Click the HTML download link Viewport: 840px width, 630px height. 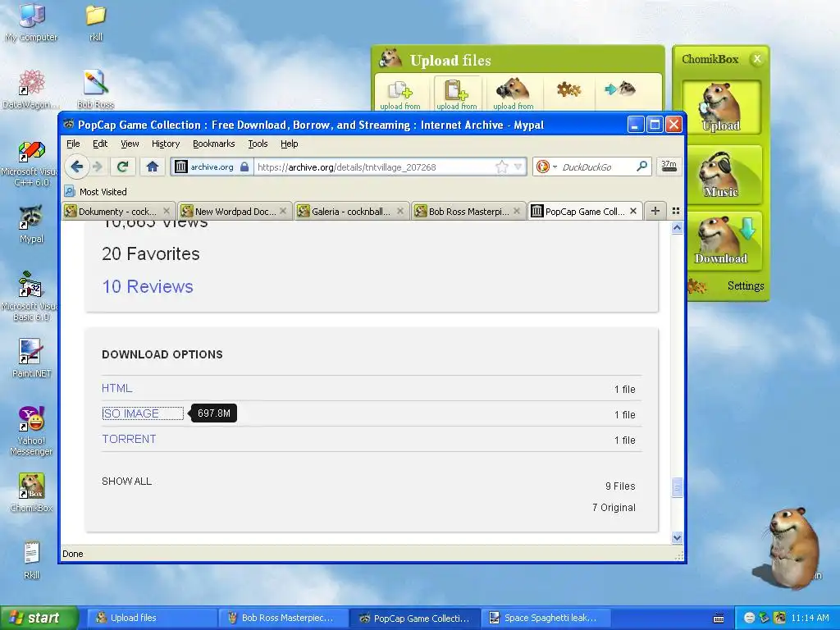(116, 388)
